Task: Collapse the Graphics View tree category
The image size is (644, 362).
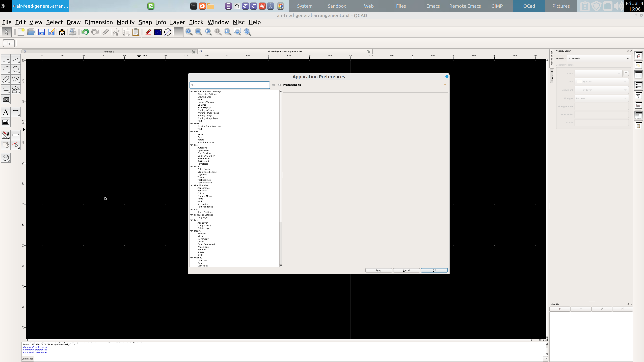Action: point(192,185)
